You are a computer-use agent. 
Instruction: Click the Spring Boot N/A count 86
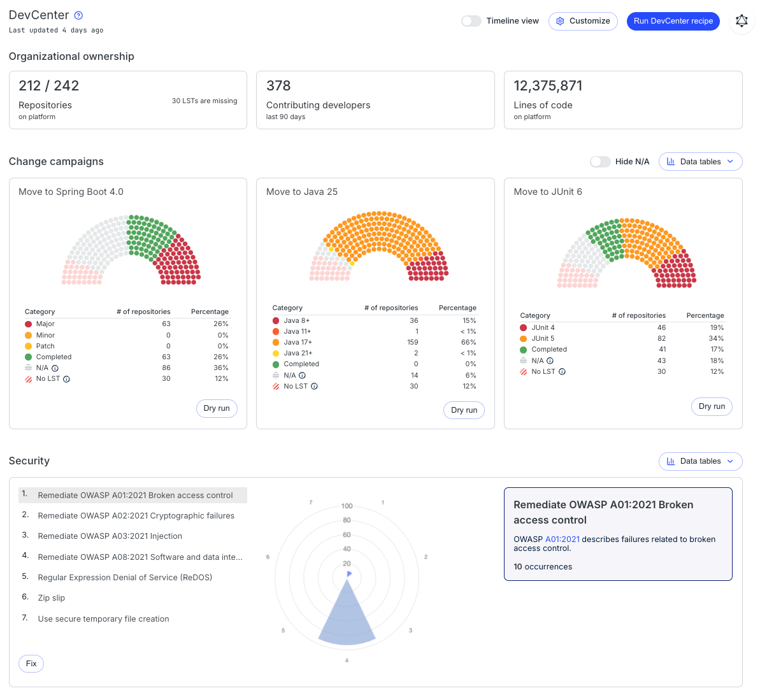coord(166,368)
